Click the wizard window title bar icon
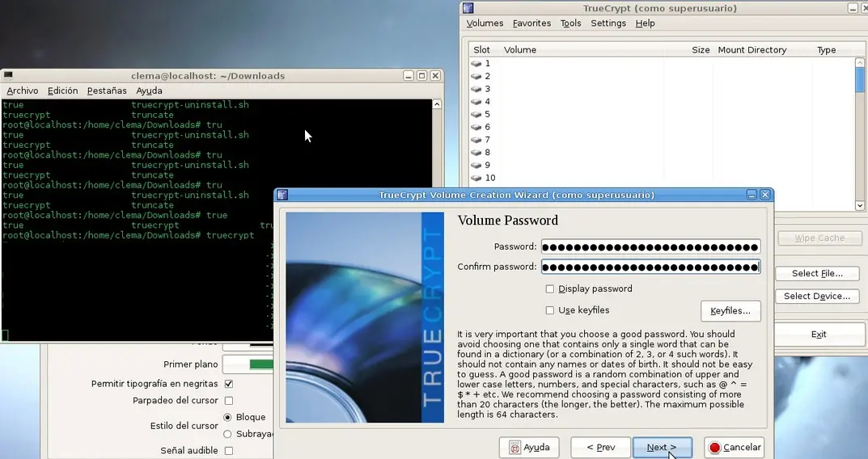The width and height of the screenshot is (868, 459). tap(282, 195)
